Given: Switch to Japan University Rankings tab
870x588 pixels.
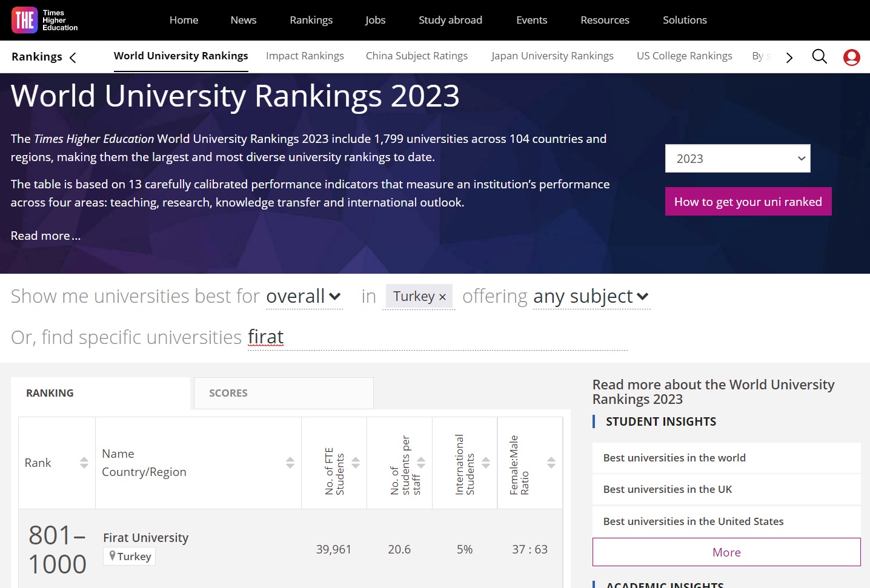Looking at the screenshot, I should pyautogui.click(x=553, y=56).
